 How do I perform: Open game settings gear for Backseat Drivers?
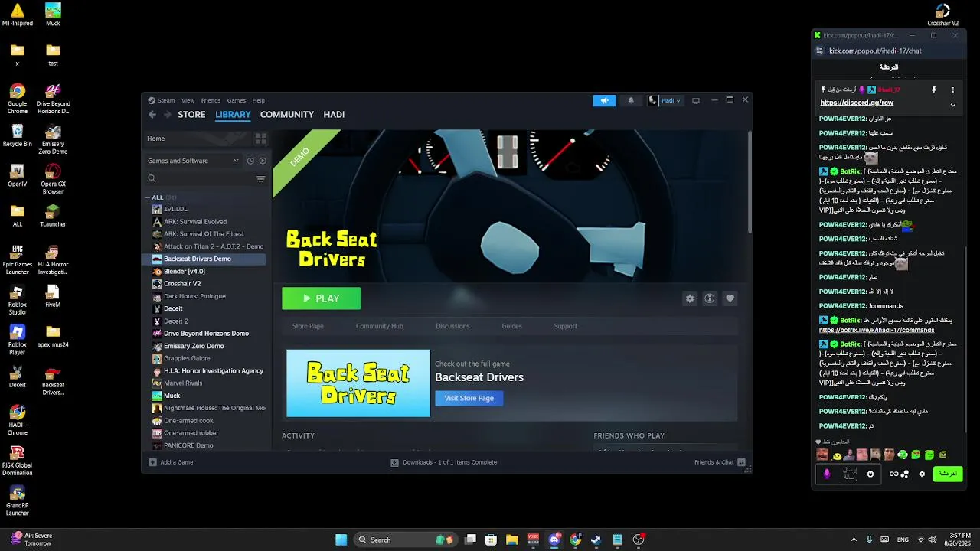pyautogui.click(x=690, y=298)
